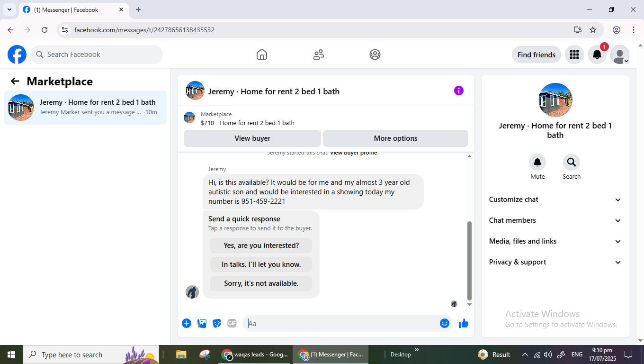Search in conversation magnifier icon

click(x=572, y=162)
